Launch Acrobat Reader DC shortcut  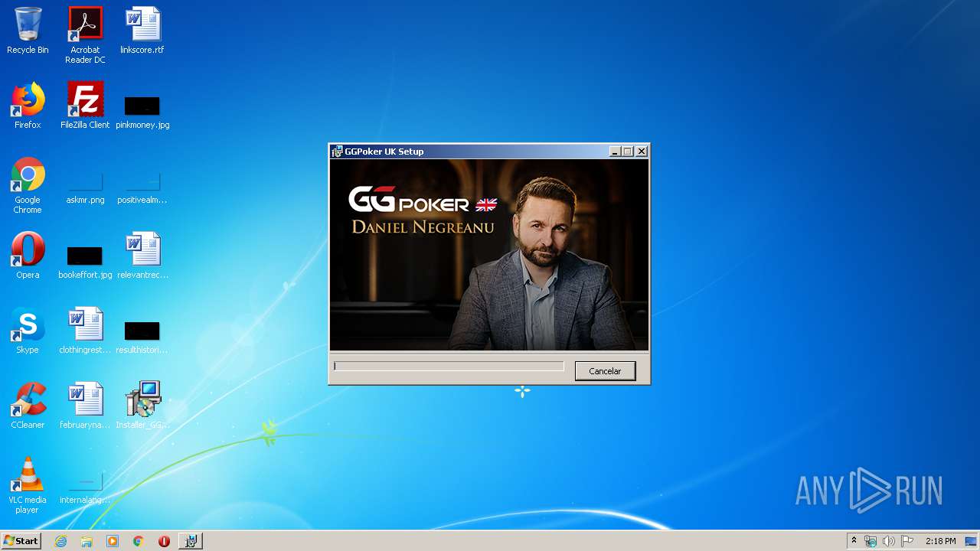(x=85, y=34)
